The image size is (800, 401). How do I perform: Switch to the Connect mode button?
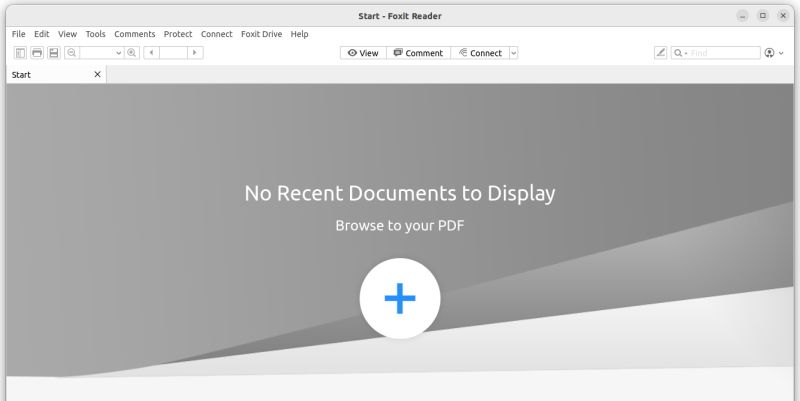click(480, 53)
